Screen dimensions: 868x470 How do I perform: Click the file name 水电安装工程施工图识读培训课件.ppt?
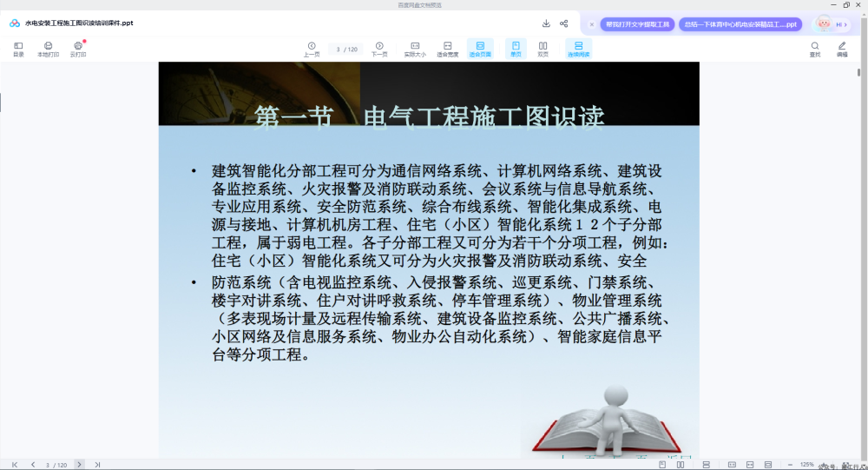(79, 23)
